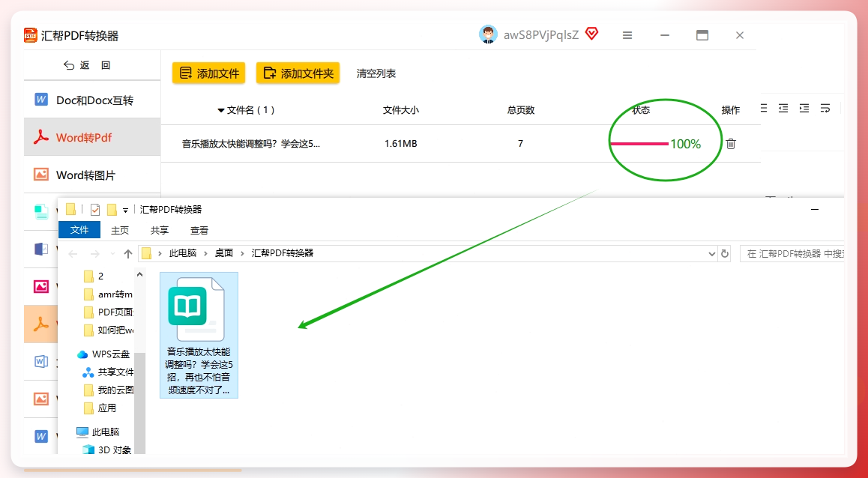Viewport: 868px width, 478px height.
Task: Select 我的云 folder in the navigation tree
Action: pos(108,390)
